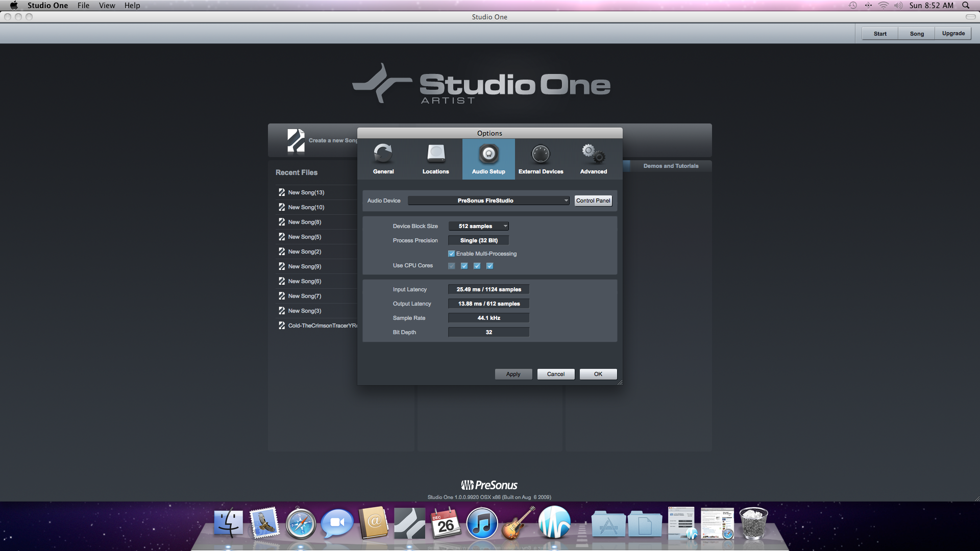Open the External Devices tab
Screen dimensions: 980x551
[541, 159]
